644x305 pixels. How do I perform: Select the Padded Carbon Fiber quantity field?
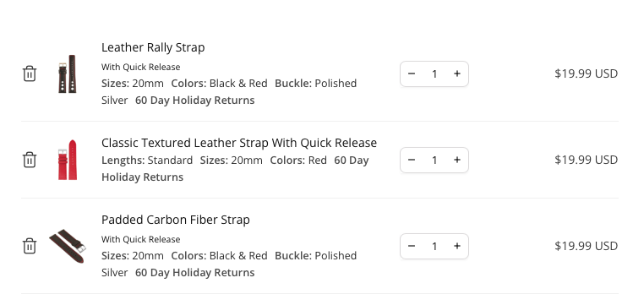(x=434, y=246)
